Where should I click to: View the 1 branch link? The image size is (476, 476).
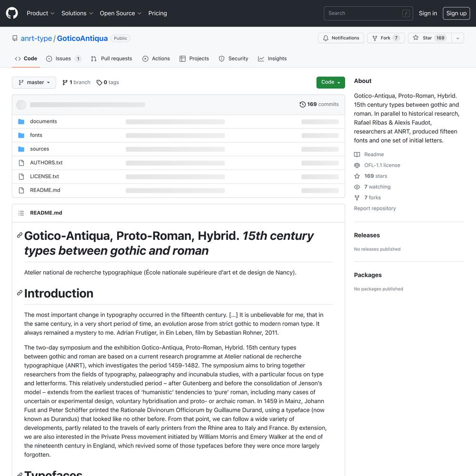pyautogui.click(x=76, y=82)
